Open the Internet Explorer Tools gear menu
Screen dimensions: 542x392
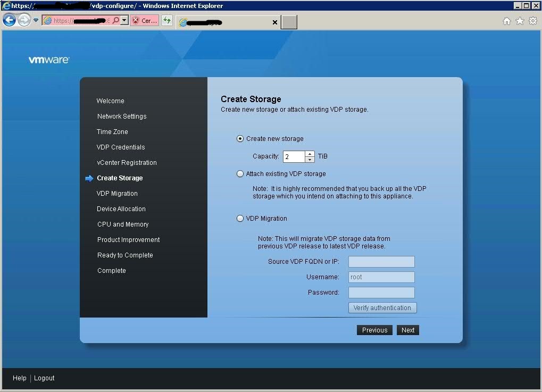[533, 21]
